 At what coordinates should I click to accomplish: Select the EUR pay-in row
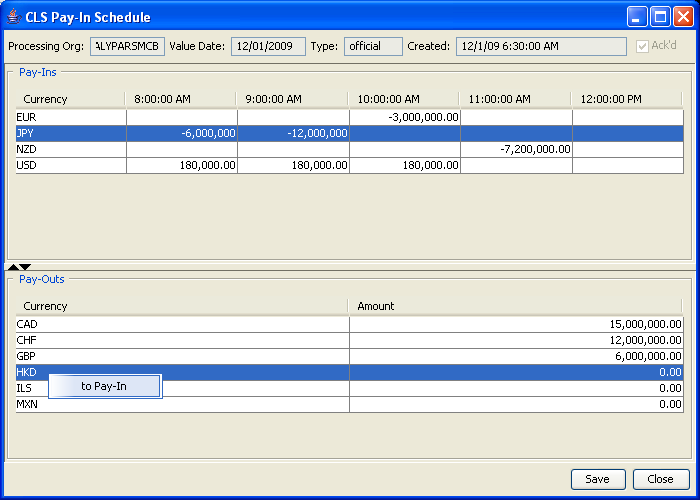350,117
